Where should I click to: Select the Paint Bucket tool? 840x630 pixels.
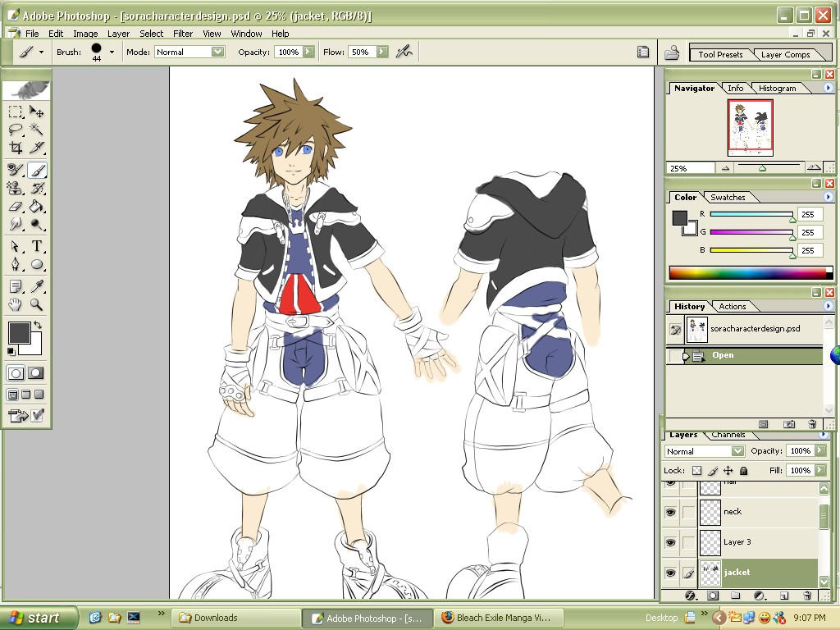[x=36, y=206]
